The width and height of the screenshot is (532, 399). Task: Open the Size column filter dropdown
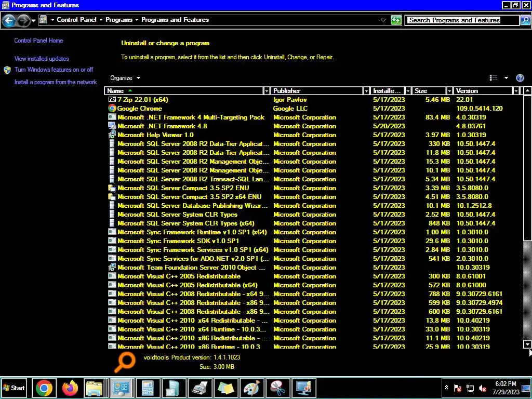click(x=449, y=91)
